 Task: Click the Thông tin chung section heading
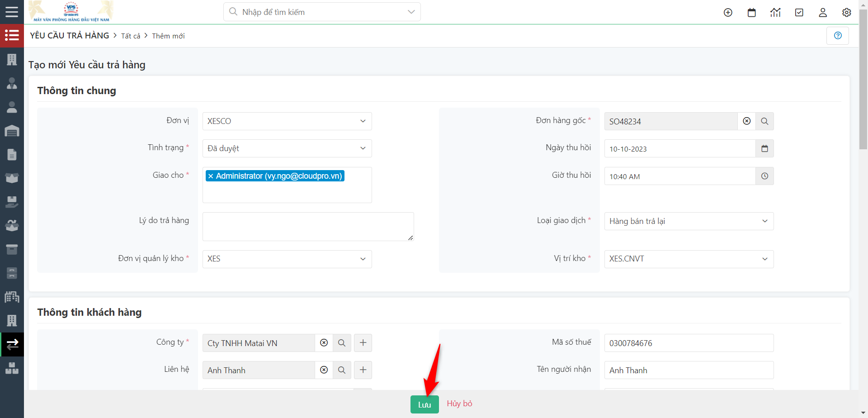pos(77,90)
